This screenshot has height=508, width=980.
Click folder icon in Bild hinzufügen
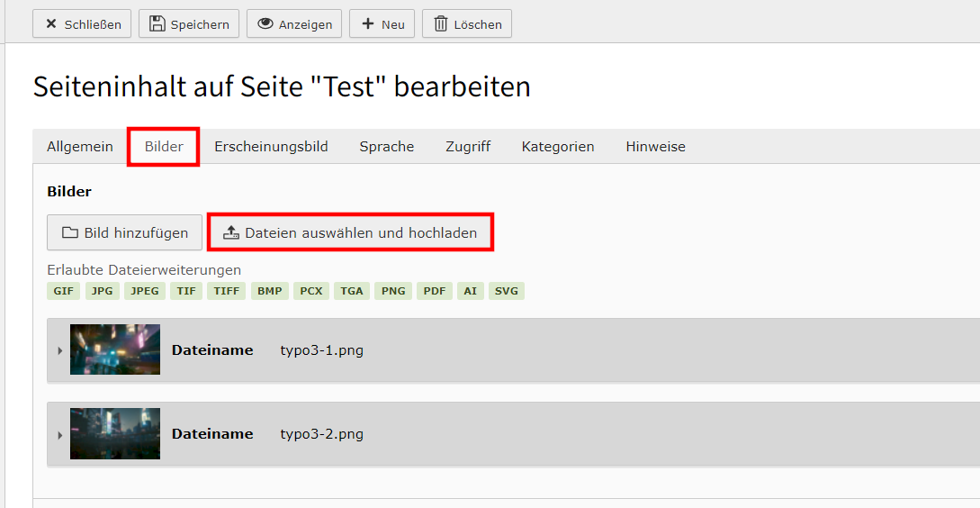[x=70, y=232]
